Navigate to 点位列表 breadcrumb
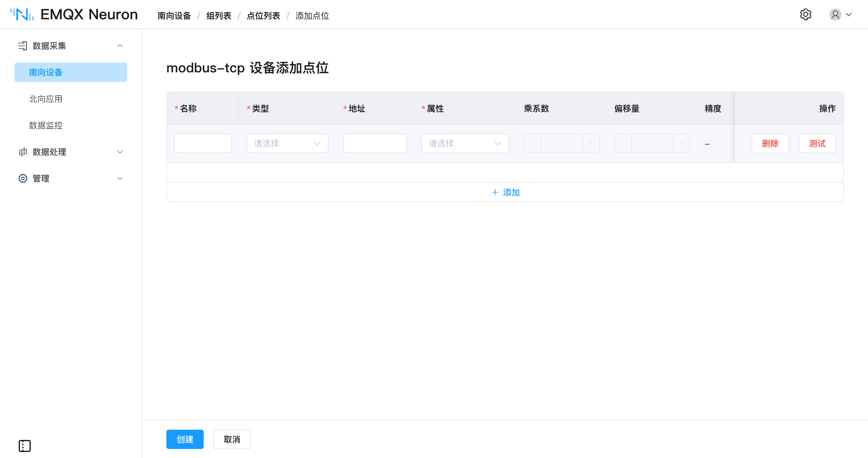This screenshot has width=868, height=458. point(263,16)
